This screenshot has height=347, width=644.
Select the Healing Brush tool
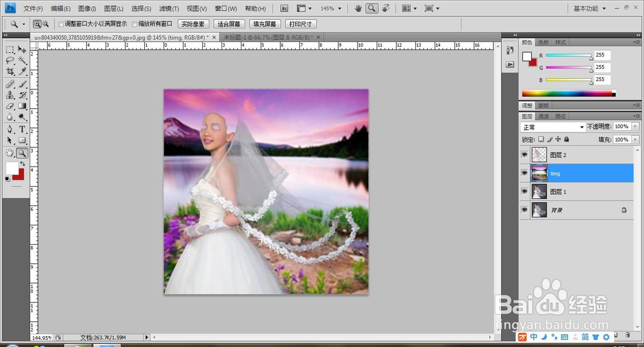(x=10, y=84)
